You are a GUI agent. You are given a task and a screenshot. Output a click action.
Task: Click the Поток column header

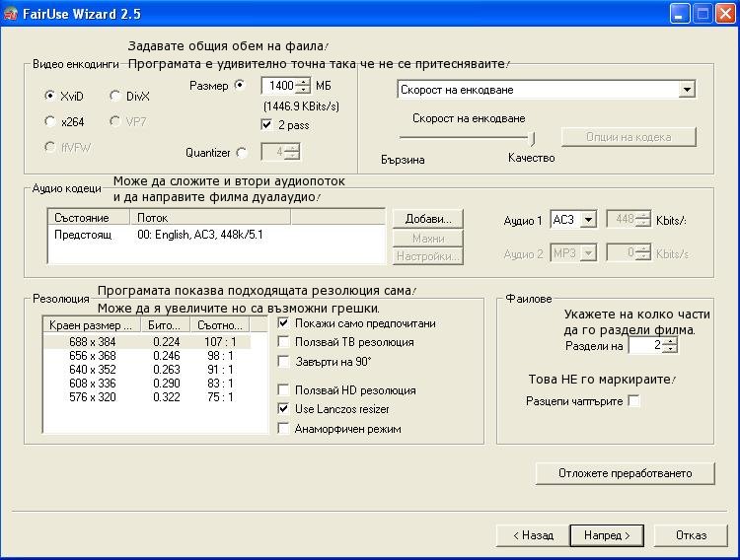coord(210,218)
